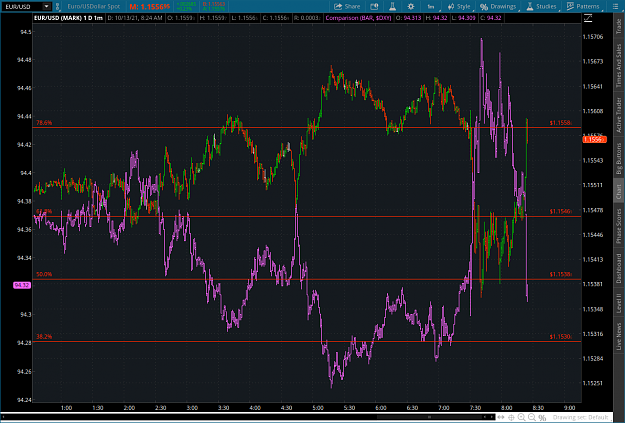Open the Times And Sales sidebar tab

coord(619,65)
